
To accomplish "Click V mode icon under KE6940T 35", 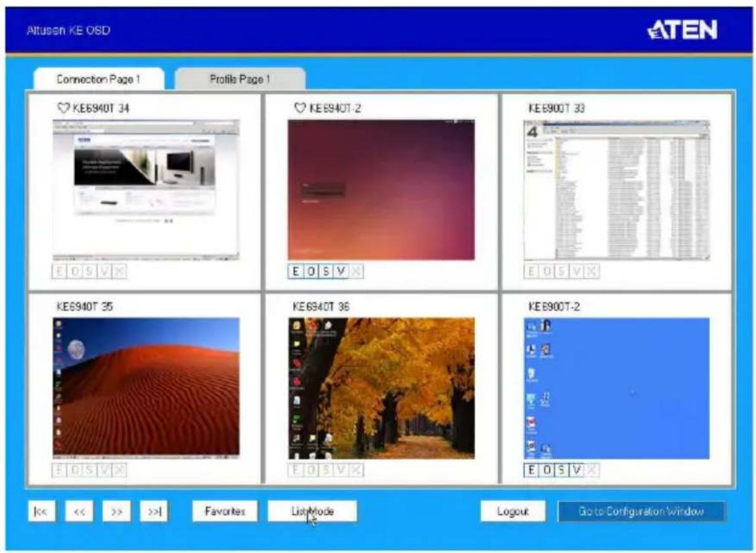I will click(x=104, y=469).
